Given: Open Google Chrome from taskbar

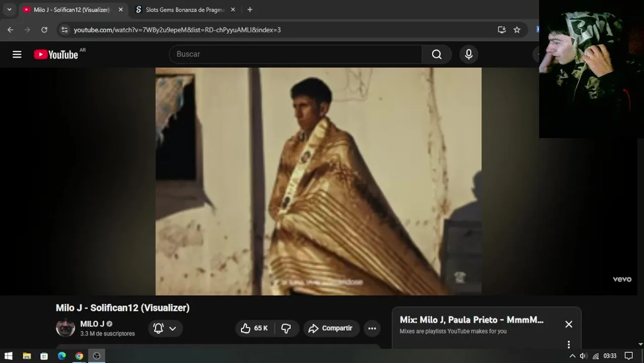Looking at the screenshot, I should (x=79, y=356).
